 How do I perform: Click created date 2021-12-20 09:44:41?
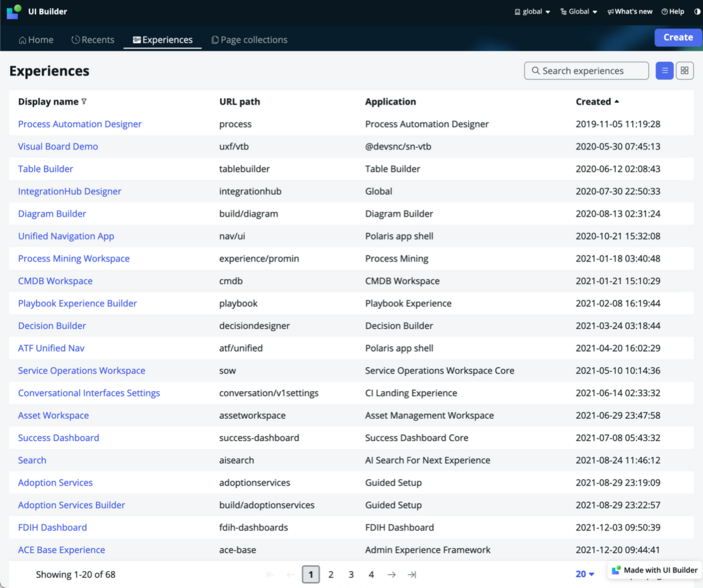point(618,550)
